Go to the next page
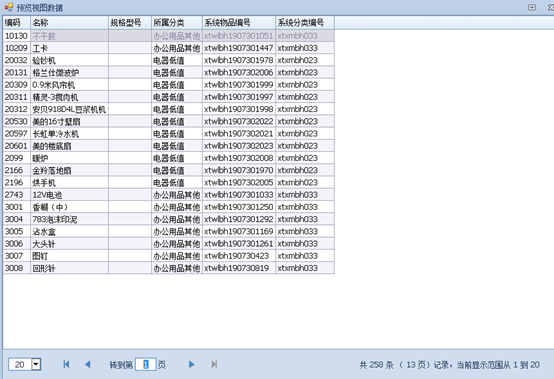This screenshot has width=554, height=379. click(191, 364)
